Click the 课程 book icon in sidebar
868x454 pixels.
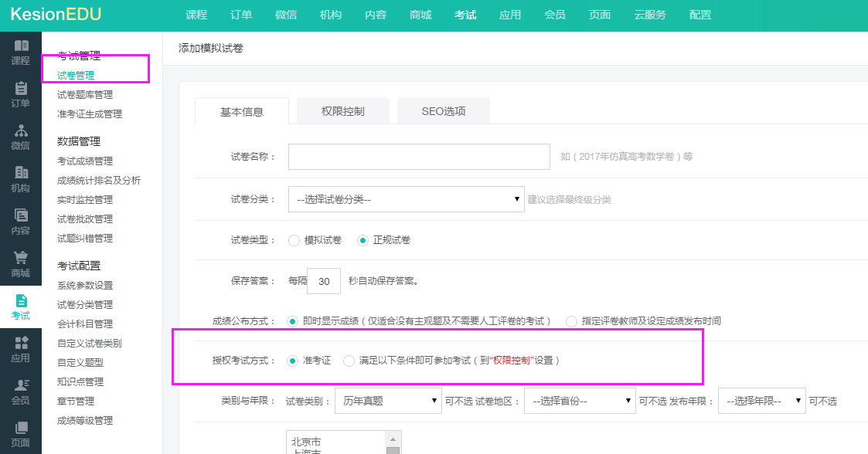(21, 46)
